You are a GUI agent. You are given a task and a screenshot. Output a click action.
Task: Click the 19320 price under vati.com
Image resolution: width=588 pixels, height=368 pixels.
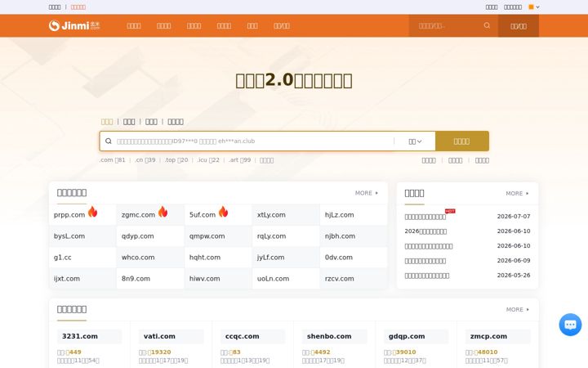coord(159,352)
